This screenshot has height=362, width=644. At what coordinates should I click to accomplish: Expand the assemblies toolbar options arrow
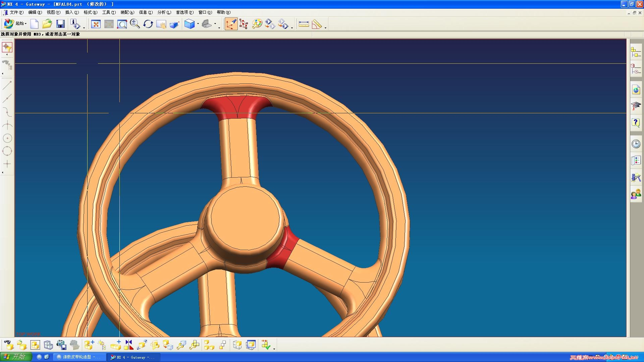274,349
